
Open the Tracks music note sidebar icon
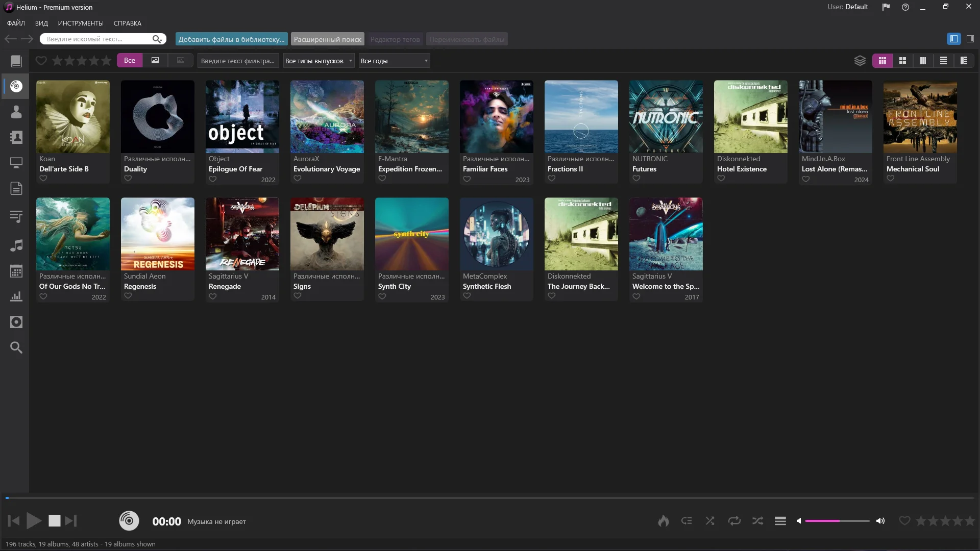[16, 245]
